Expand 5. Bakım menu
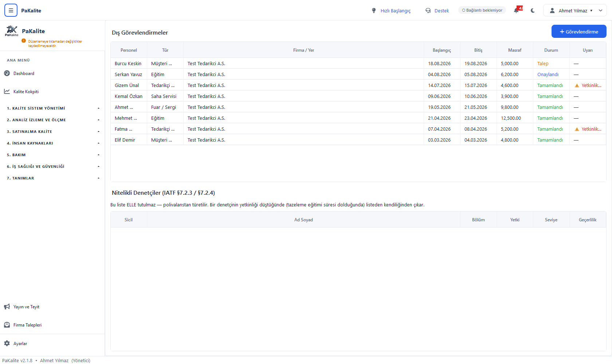The height and width of the screenshot is (364, 612). coord(52,155)
